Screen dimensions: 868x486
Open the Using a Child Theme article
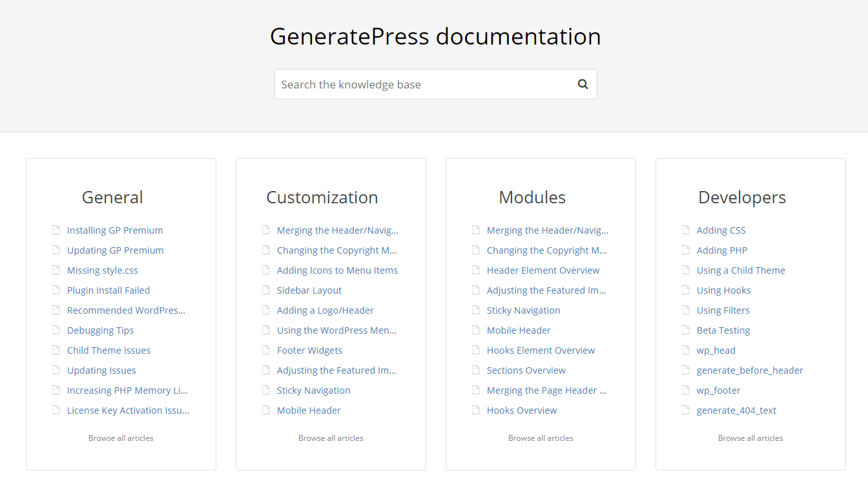[x=741, y=270]
